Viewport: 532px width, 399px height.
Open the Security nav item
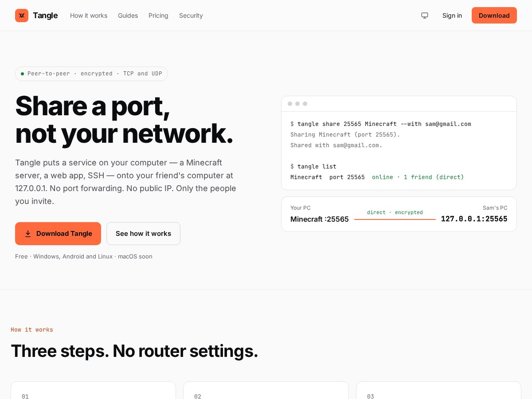pos(191,16)
